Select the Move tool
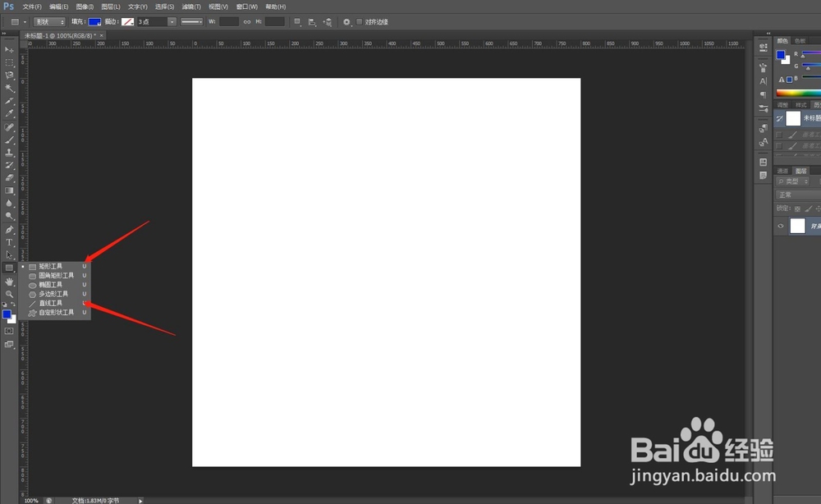821x504 pixels. [9, 50]
